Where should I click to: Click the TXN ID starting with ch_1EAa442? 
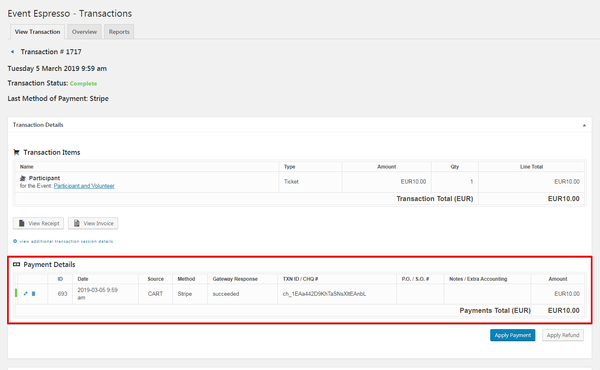(324, 294)
